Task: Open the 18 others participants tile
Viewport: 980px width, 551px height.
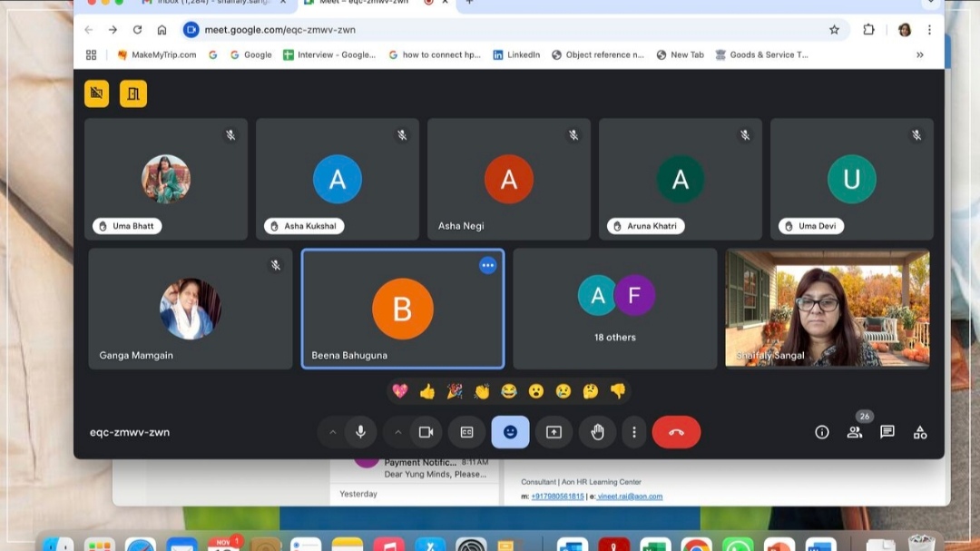Action: click(615, 309)
